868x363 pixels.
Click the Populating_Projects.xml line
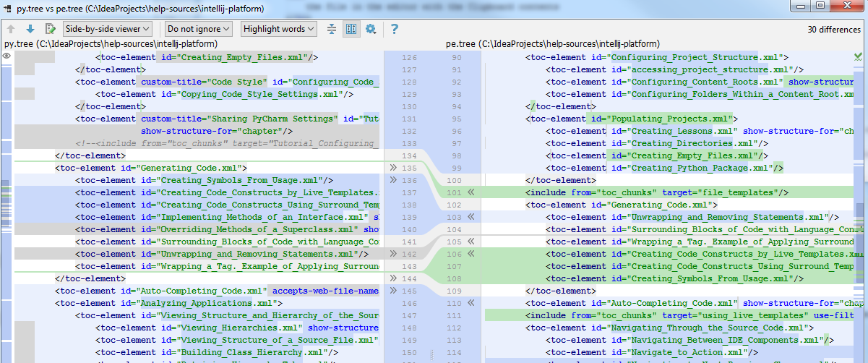tap(631, 119)
